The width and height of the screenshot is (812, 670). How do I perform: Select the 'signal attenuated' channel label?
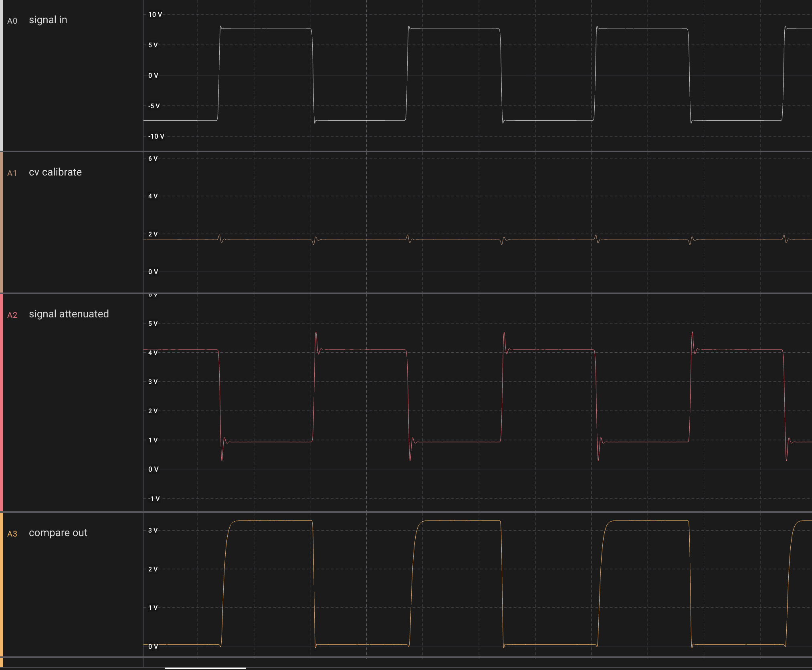(x=69, y=314)
